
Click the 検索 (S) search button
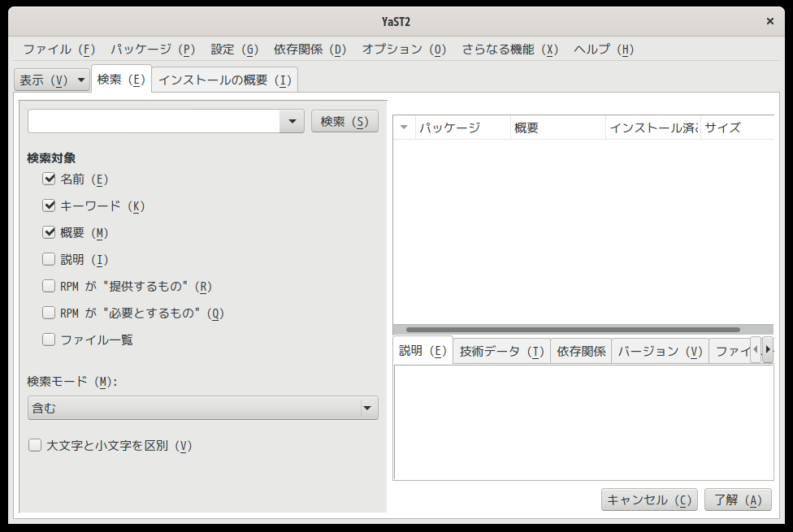pos(345,121)
